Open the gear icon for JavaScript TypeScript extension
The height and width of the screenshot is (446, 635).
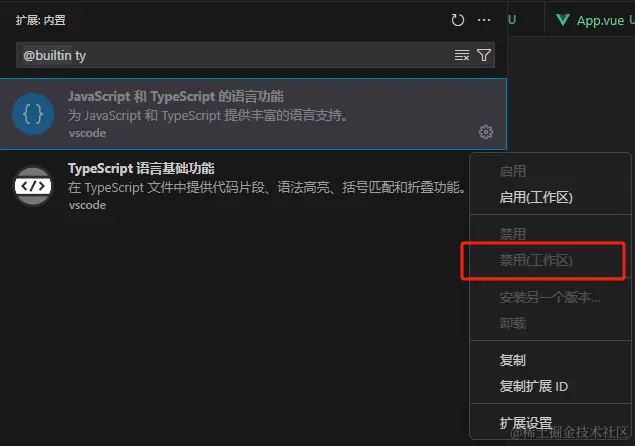click(x=486, y=132)
